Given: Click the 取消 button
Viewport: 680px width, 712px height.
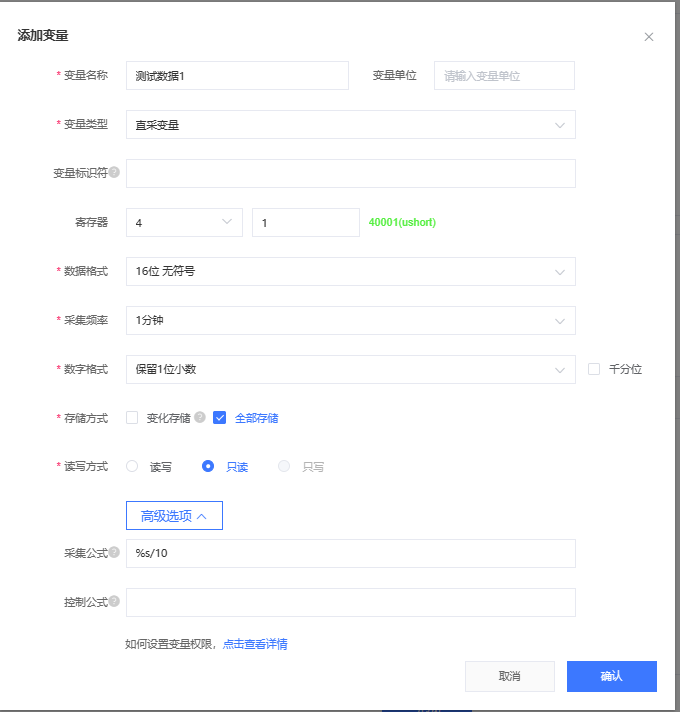Looking at the screenshot, I should pyautogui.click(x=509, y=676).
